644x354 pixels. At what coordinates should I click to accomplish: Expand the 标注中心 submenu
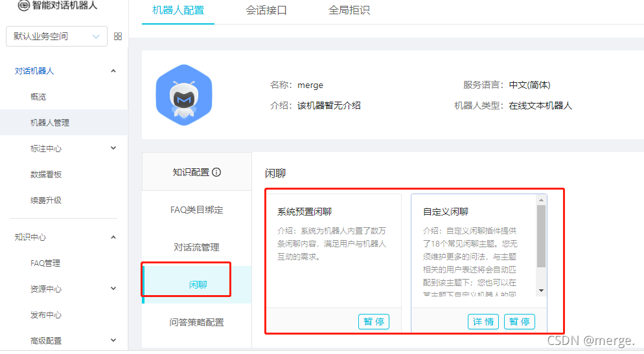point(113,148)
